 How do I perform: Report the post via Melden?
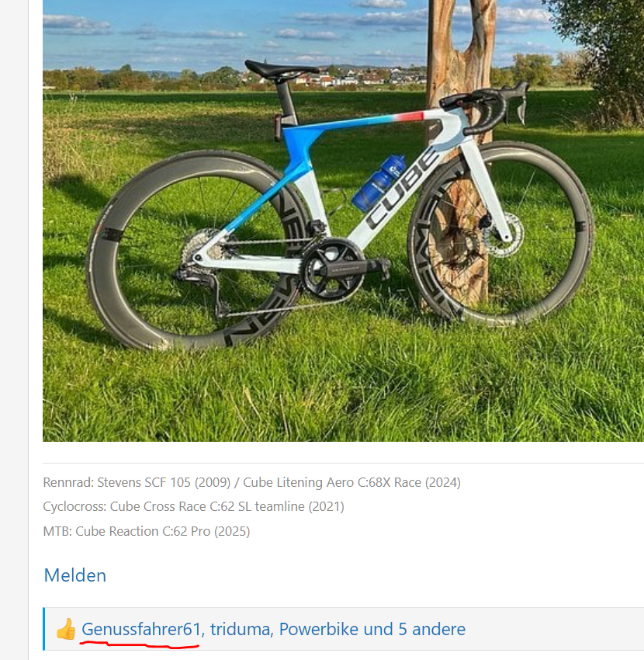click(74, 575)
